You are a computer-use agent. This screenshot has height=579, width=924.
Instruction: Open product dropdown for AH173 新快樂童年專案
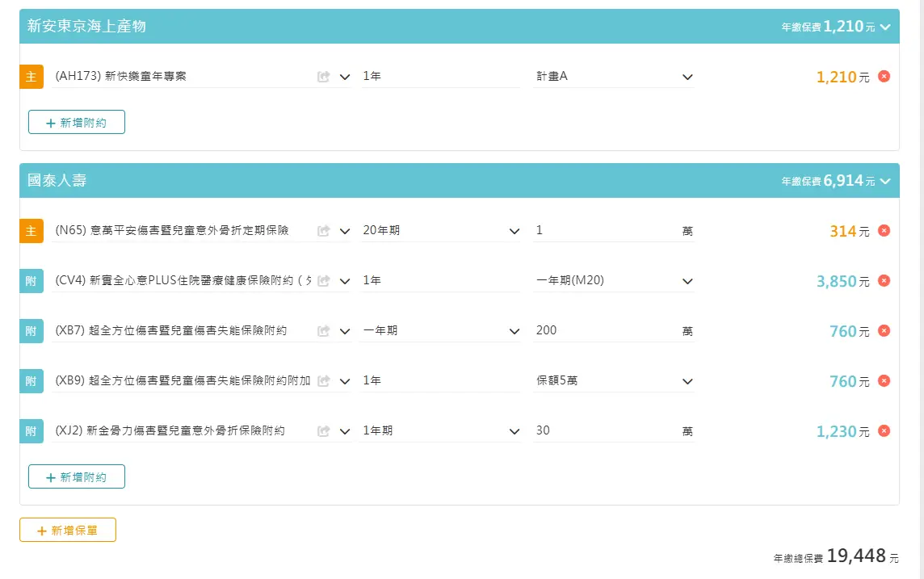[345, 78]
